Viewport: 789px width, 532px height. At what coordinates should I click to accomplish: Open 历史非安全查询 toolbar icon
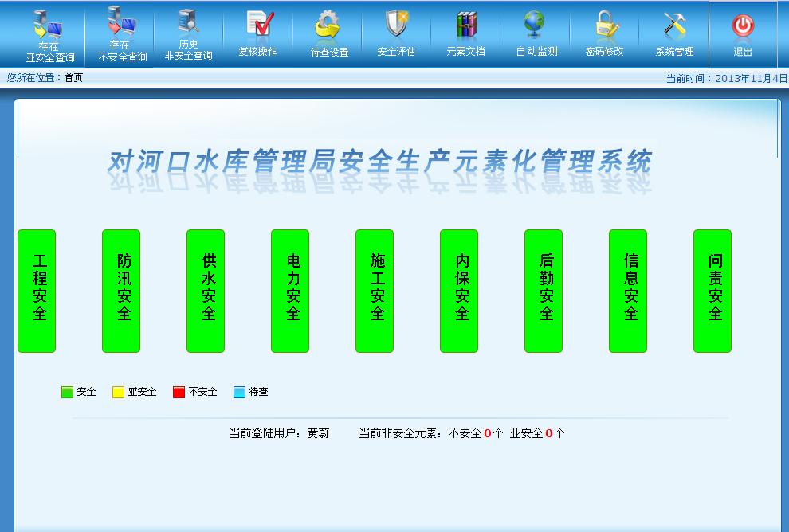point(188,22)
